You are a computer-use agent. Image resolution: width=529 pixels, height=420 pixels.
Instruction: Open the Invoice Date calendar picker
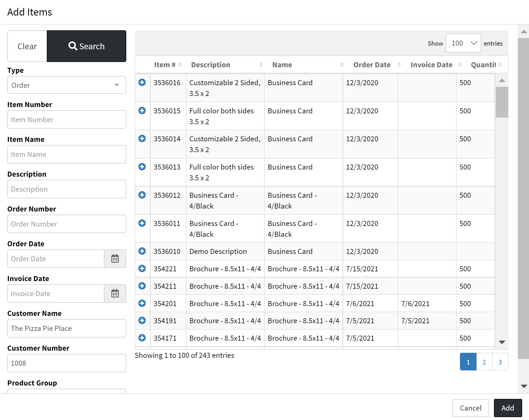coord(115,293)
